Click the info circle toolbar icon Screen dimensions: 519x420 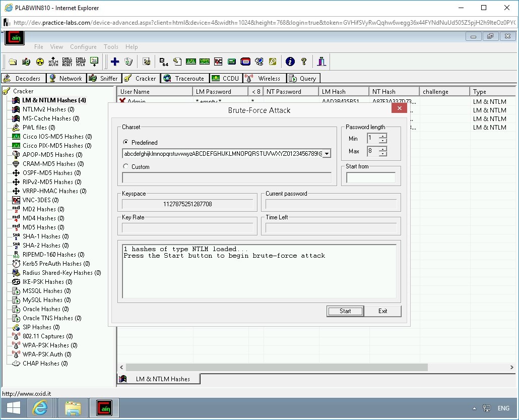[290, 61]
